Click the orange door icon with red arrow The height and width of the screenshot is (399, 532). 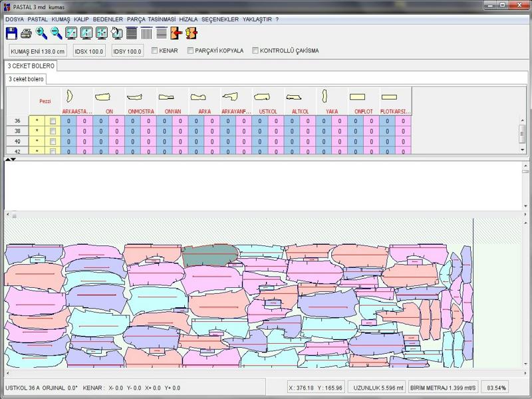coord(176,33)
